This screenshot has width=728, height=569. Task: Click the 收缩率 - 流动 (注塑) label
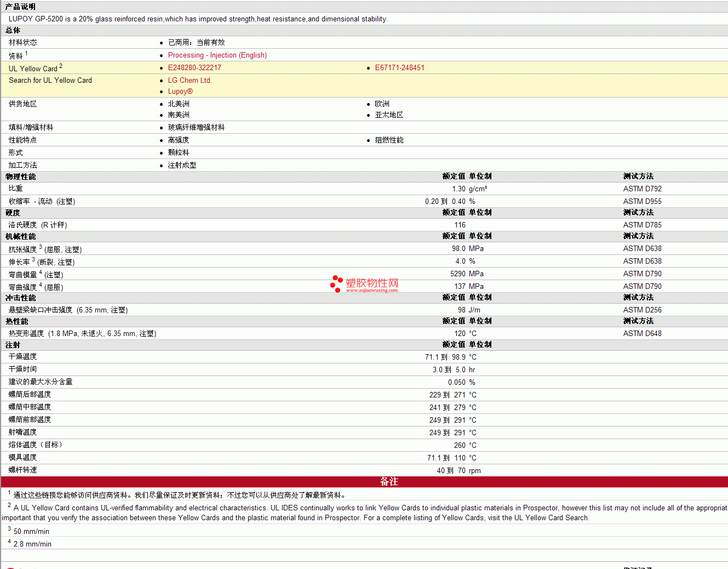click(42, 202)
